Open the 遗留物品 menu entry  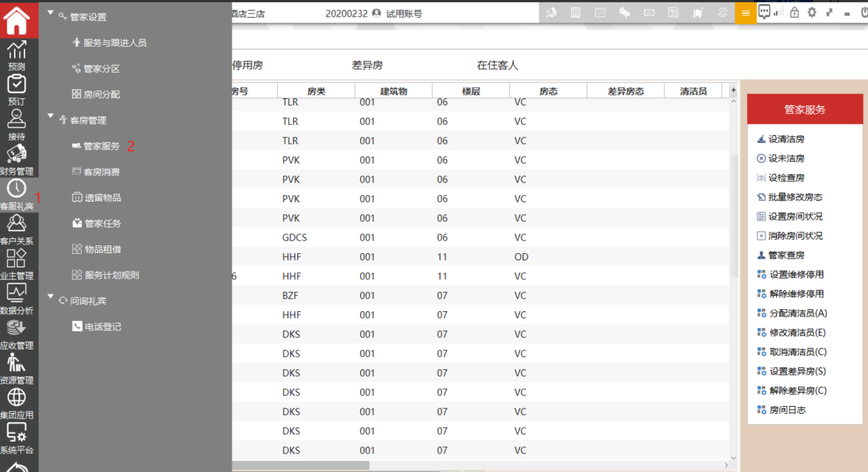tap(103, 198)
